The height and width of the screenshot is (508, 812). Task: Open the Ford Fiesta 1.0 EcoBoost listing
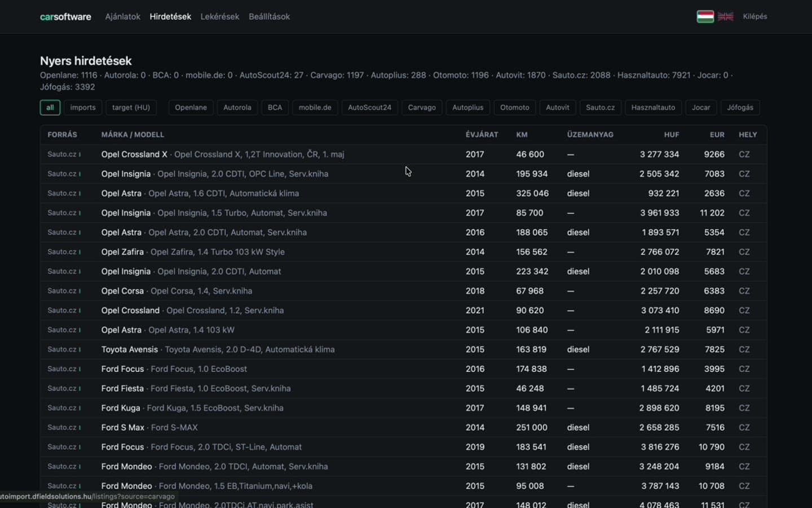(x=196, y=388)
